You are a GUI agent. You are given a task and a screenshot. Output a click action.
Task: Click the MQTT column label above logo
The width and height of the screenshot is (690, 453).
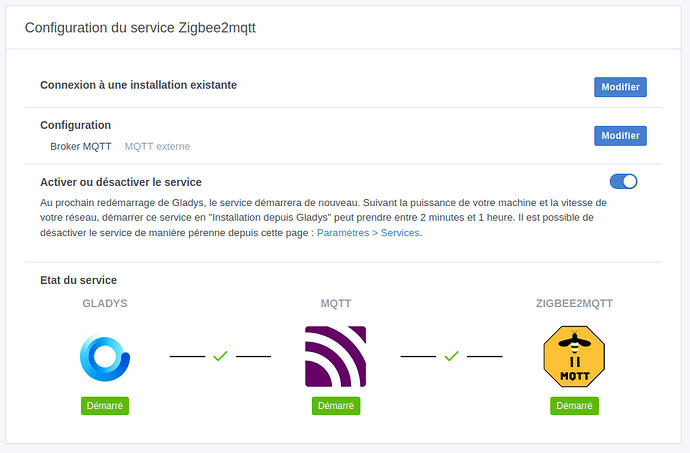pyautogui.click(x=335, y=303)
